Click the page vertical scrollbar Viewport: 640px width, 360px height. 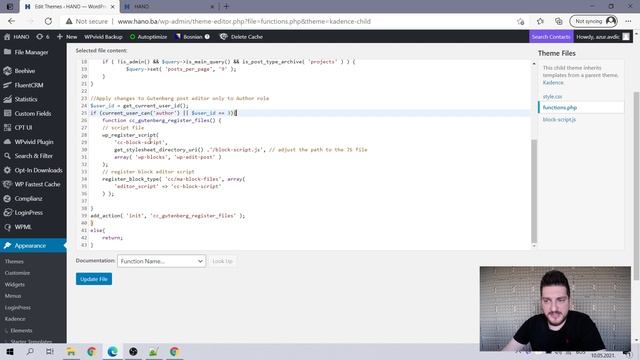(x=636, y=186)
